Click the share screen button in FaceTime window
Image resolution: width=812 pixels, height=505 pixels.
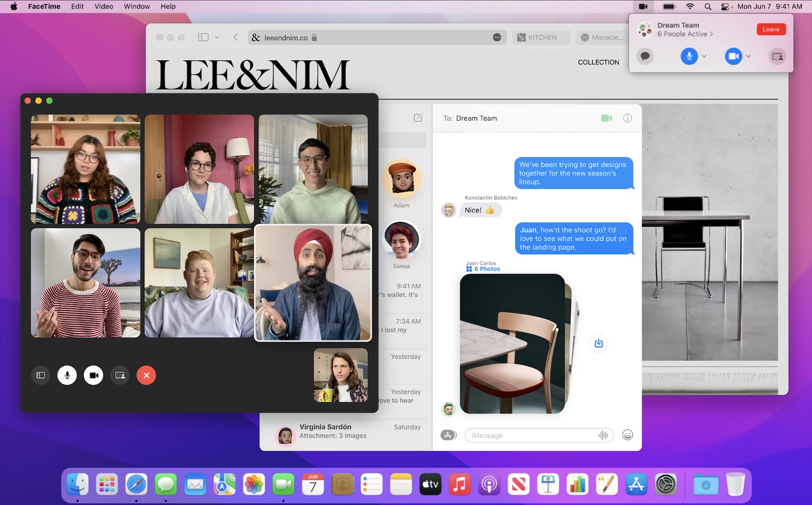(x=120, y=375)
